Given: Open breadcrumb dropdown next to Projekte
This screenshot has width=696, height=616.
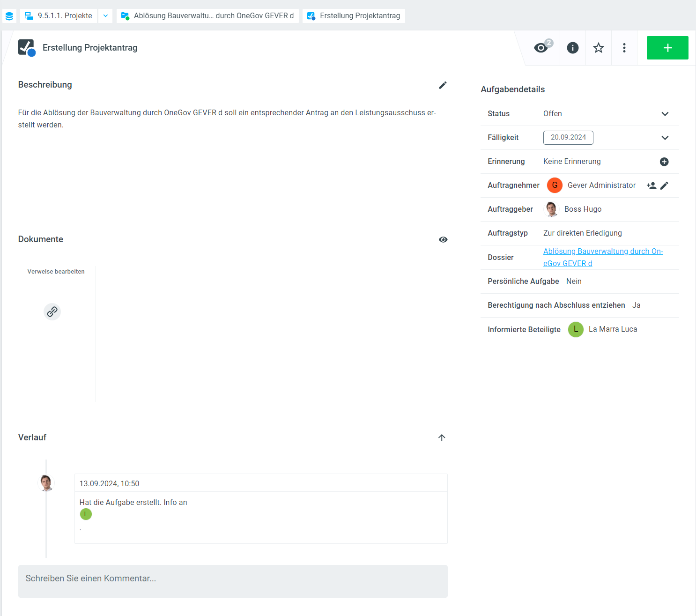Looking at the screenshot, I should point(105,16).
